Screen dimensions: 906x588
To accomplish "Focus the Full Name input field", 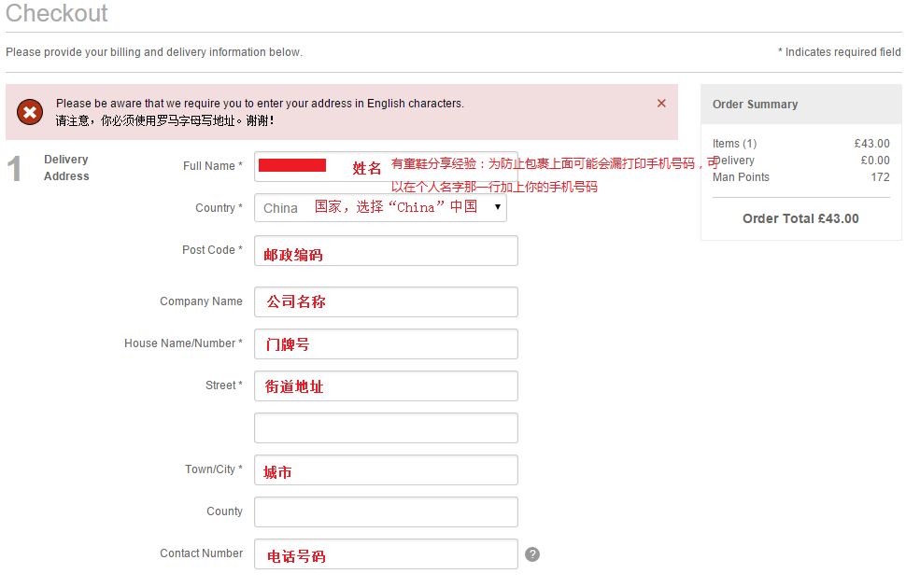I will click(385, 166).
